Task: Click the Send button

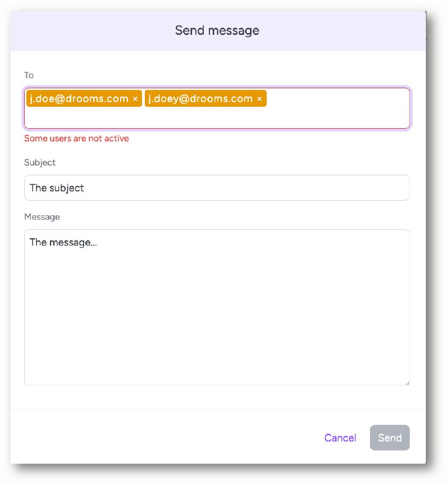Action: (390, 438)
